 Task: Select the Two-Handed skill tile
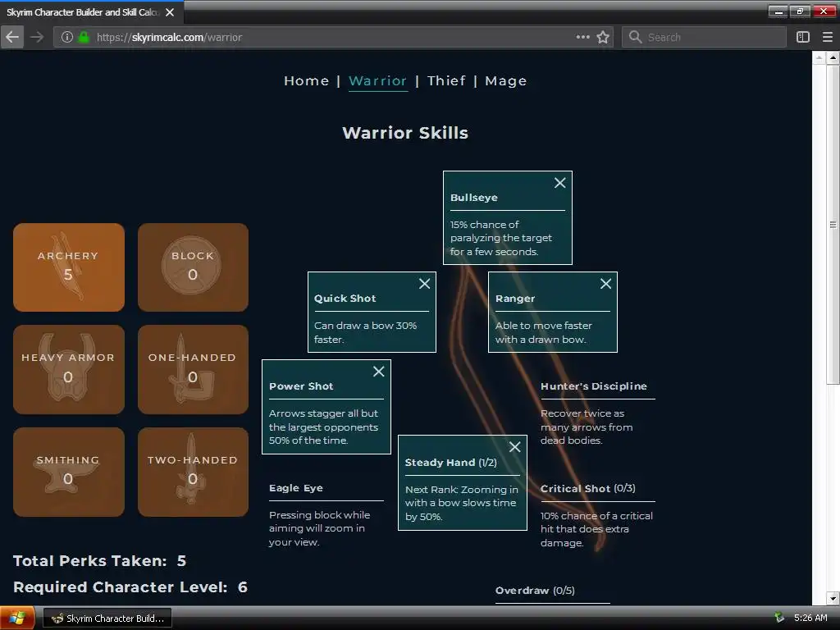point(193,472)
